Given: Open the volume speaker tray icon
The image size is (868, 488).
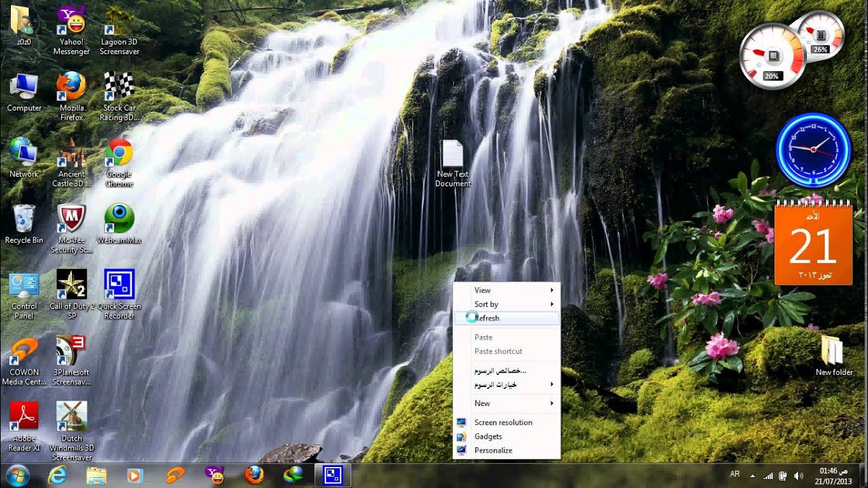Looking at the screenshot, I should [x=797, y=476].
